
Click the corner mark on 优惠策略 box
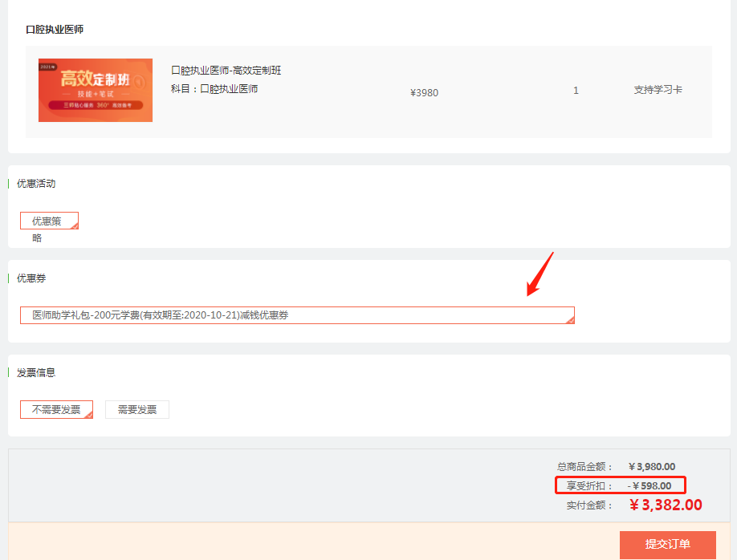pos(75,226)
